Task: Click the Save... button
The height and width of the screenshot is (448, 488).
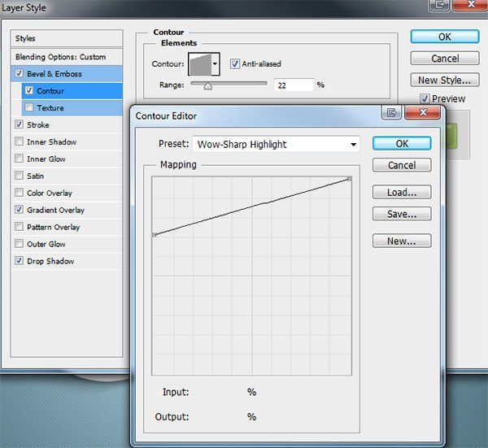Action: (x=402, y=214)
